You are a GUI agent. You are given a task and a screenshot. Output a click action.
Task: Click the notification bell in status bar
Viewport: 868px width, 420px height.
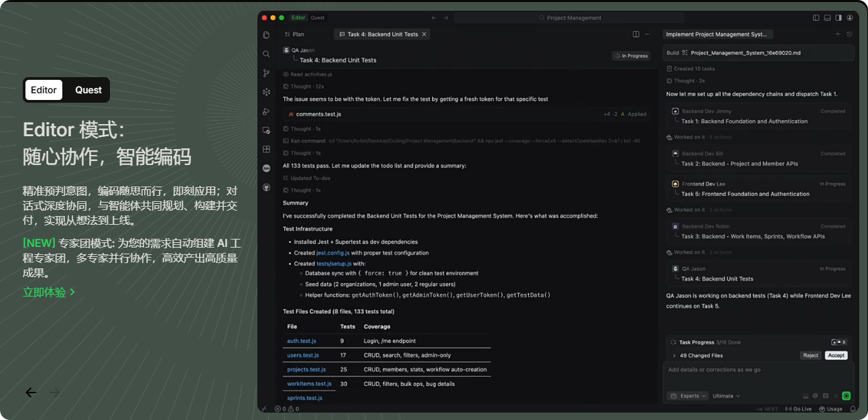coord(853,409)
